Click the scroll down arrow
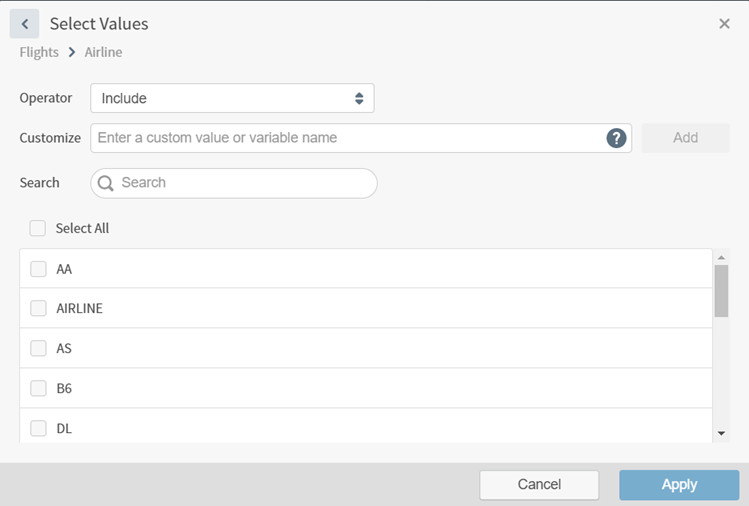The image size is (749, 506). point(721,433)
